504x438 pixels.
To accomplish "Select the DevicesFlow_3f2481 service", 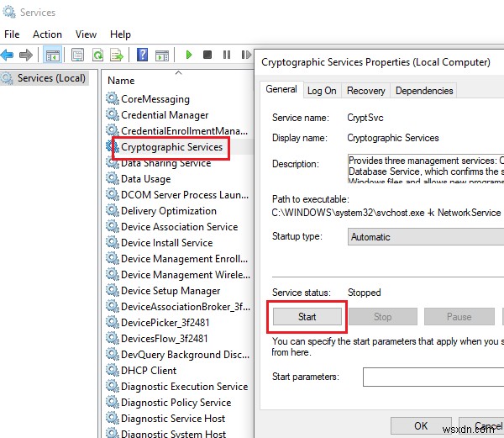I will coord(165,339).
